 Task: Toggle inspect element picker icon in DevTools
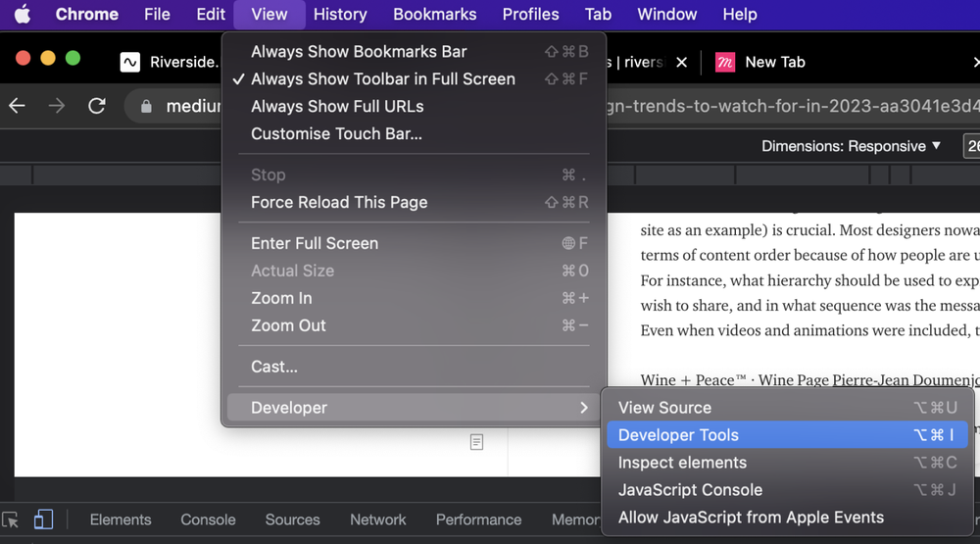(11, 519)
